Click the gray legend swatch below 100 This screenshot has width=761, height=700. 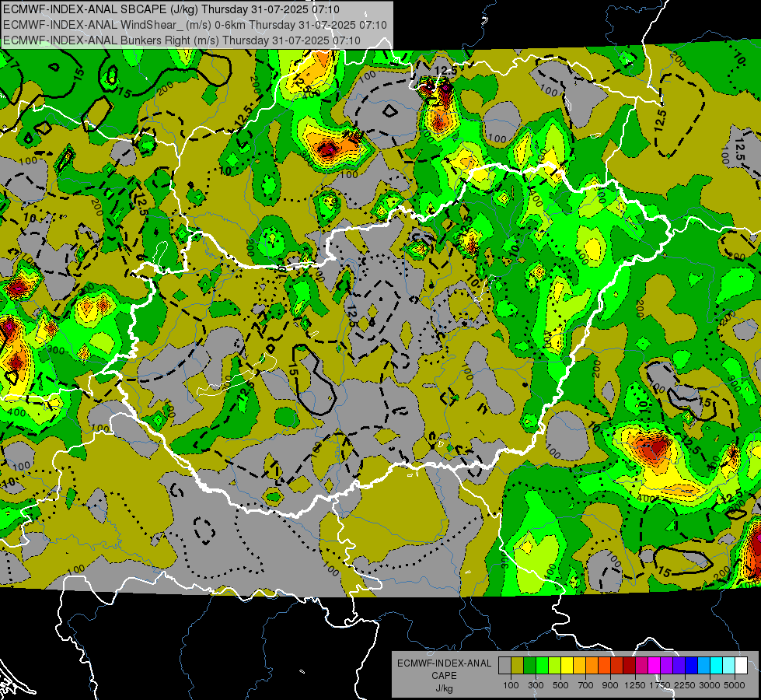click(x=504, y=666)
